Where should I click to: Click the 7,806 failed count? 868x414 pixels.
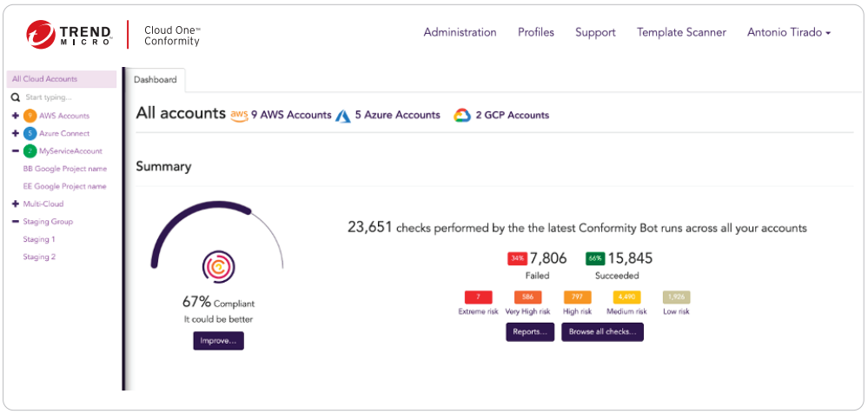(548, 258)
